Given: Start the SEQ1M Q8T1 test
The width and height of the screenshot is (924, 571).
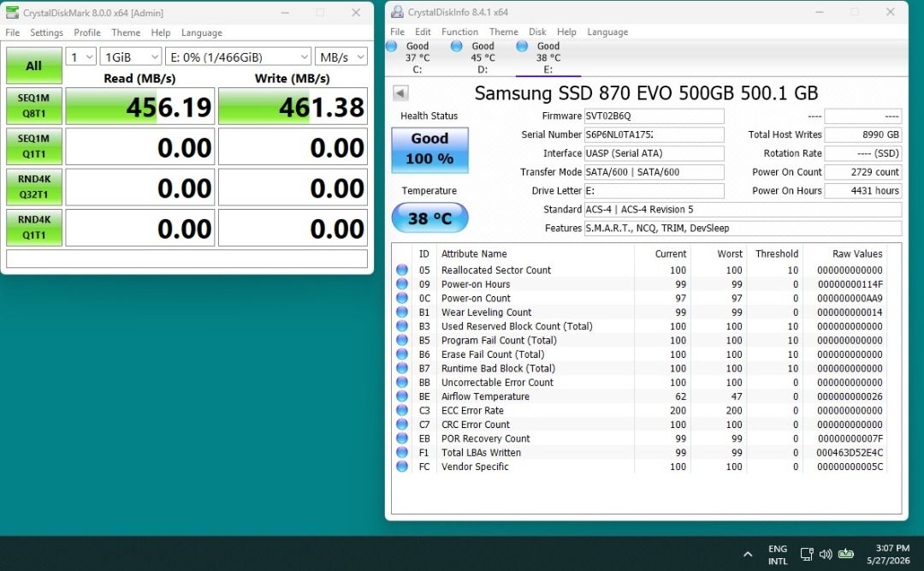Looking at the screenshot, I should click(33, 105).
